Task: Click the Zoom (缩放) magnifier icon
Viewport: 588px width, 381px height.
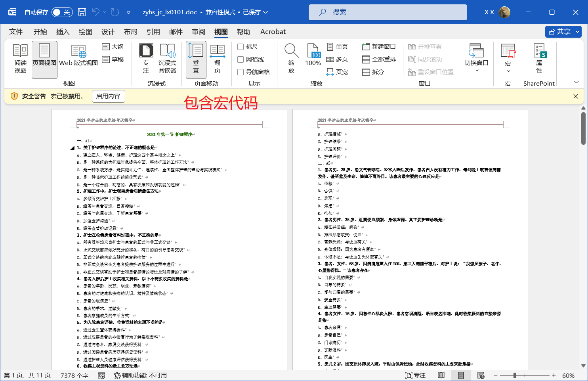Action: point(291,59)
